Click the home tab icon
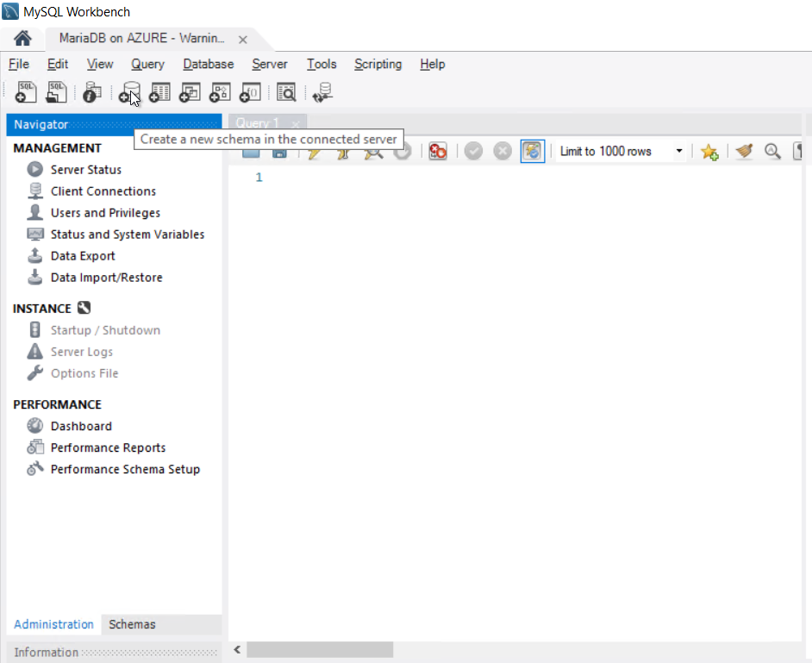The width and height of the screenshot is (812, 663). [22, 38]
